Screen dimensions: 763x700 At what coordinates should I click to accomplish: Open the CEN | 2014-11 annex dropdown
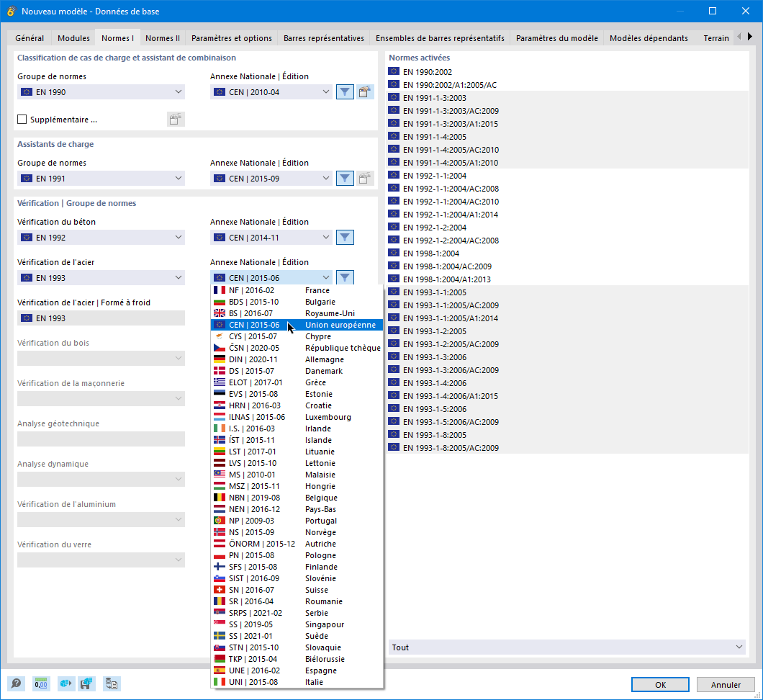[x=271, y=238]
